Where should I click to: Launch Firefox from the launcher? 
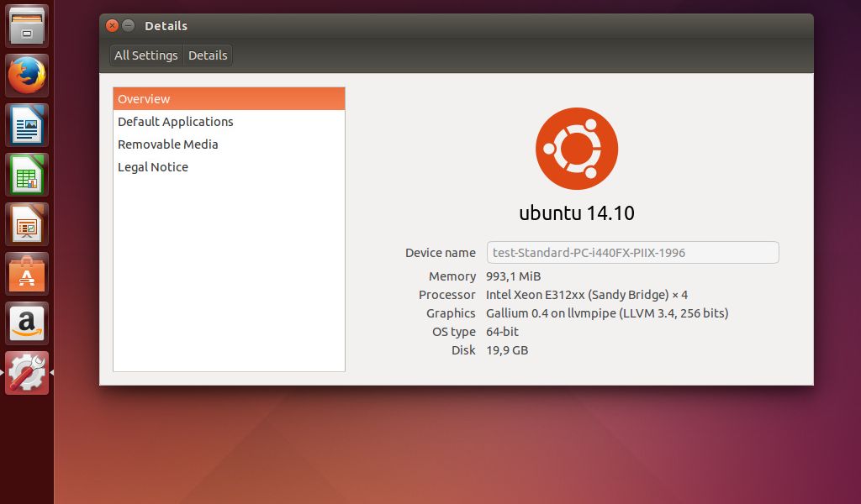(x=26, y=75)
